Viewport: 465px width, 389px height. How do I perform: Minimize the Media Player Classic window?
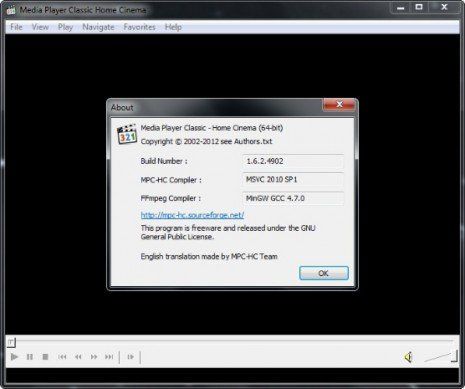point(401,7)
